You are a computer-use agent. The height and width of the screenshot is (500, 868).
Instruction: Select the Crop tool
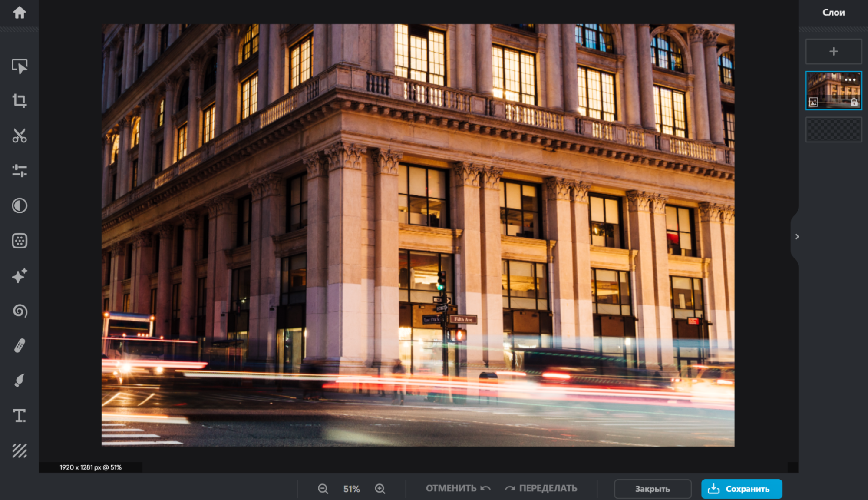[19, 101]
